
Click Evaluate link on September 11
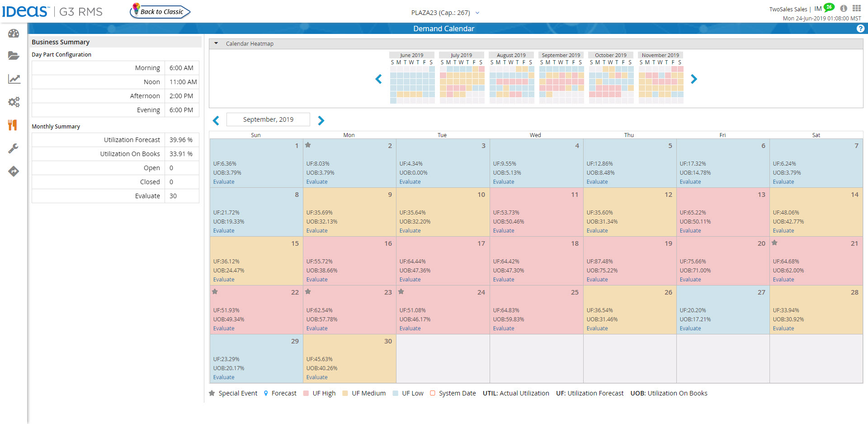(504, 231)
